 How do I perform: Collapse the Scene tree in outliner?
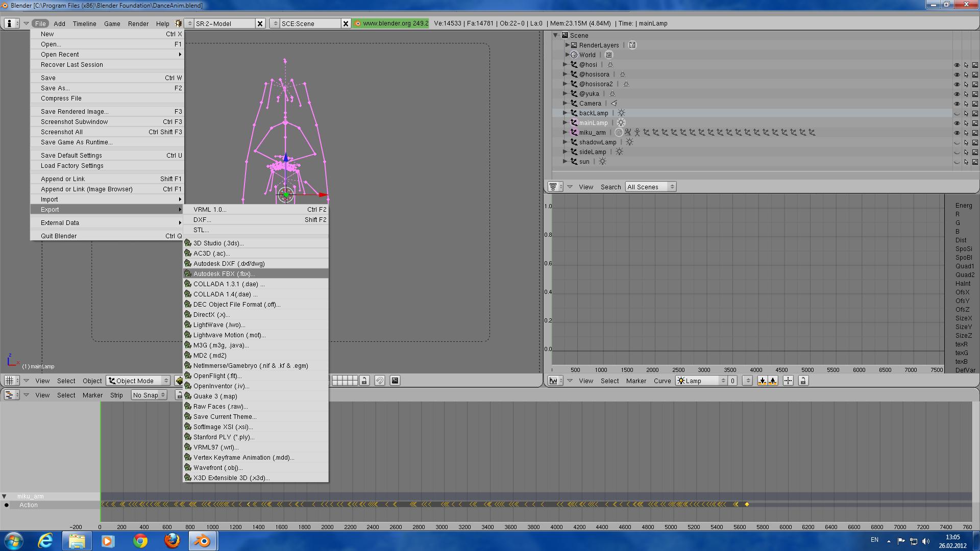pyautogui.click(x=556, y=35)
